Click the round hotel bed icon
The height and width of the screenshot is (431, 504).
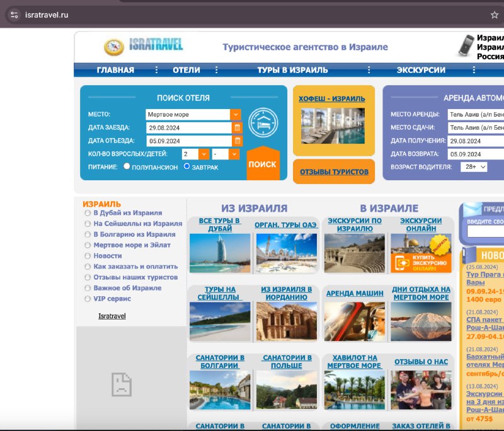point(263,122)
